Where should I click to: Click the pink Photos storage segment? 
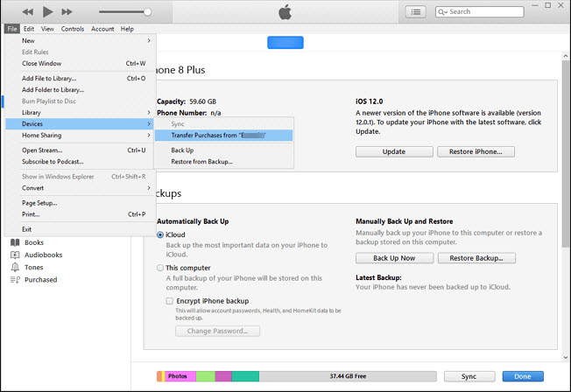click(x=180, y=376)
